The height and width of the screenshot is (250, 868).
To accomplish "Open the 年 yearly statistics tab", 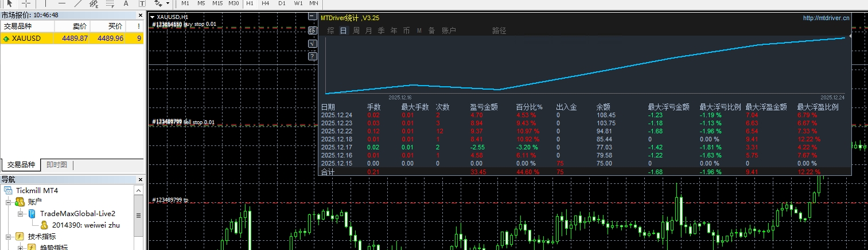I will coord(394,31).
